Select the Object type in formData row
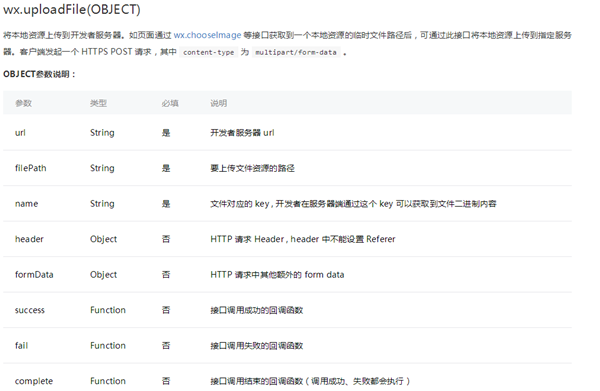Viewport: 600px width, 391px height. point(103,275)
